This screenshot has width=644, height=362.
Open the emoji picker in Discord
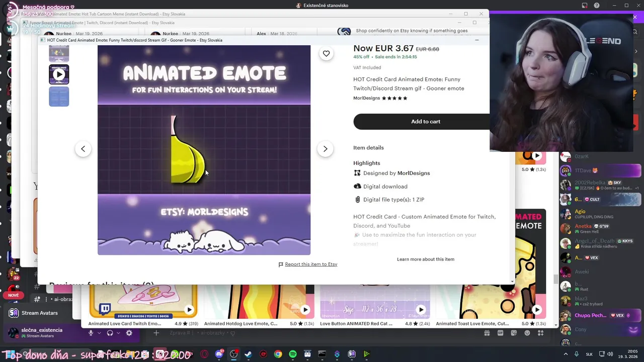click(528, 333)
